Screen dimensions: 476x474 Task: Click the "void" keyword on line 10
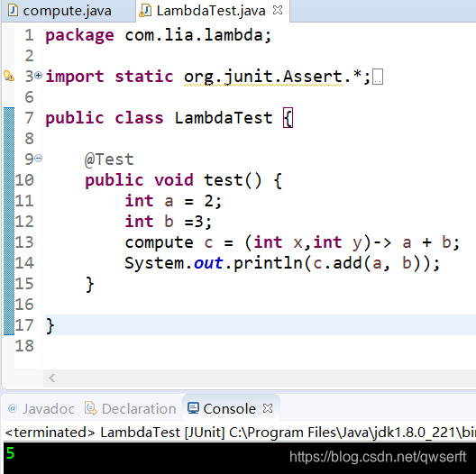174,180
